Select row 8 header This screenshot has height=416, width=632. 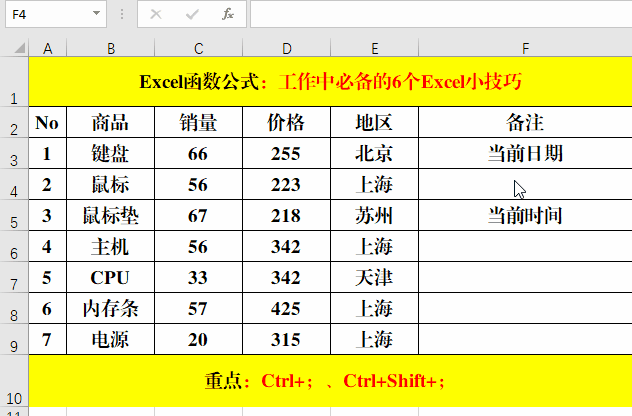14,308
